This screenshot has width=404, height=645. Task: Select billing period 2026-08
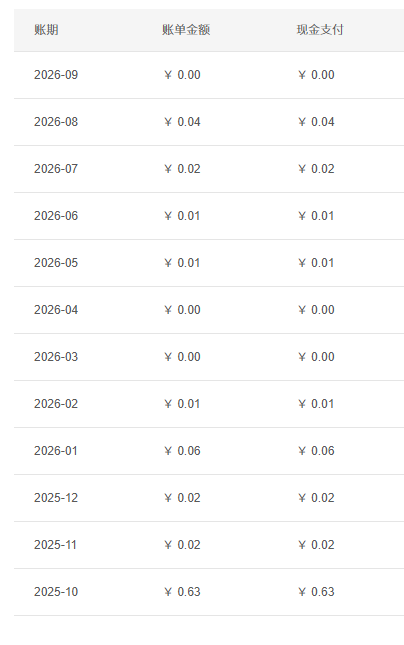[56, 122]
